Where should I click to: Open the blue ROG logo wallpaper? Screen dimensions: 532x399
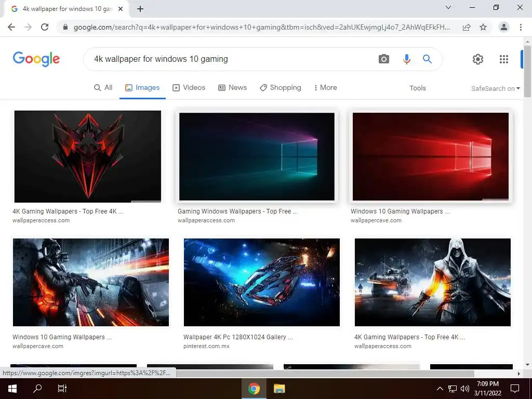[262, 282]
